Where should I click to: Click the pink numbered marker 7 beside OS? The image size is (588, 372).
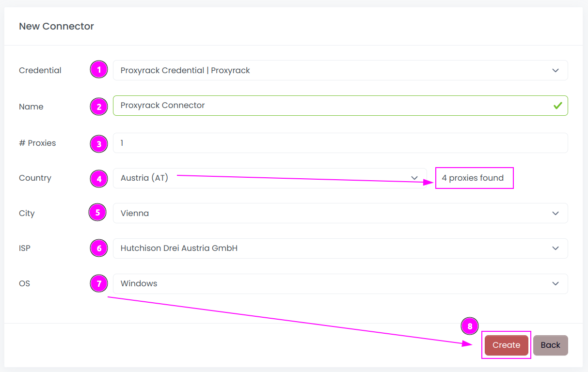coord(99,283)
